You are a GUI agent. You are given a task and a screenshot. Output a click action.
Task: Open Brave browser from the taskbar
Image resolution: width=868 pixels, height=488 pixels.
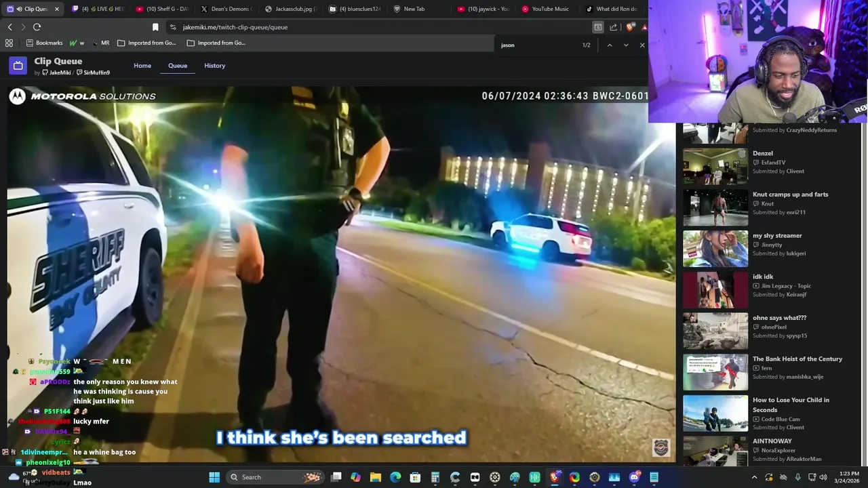coord(555,477)
